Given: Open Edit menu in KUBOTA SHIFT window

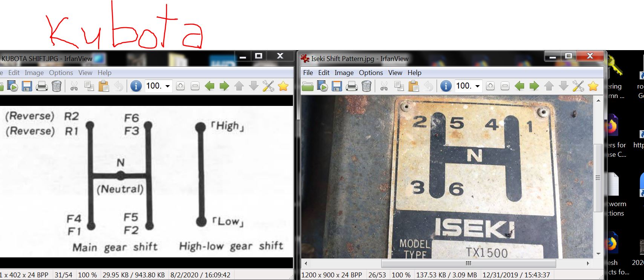Looking at the screenshot, I should click(x=14, y=73).
